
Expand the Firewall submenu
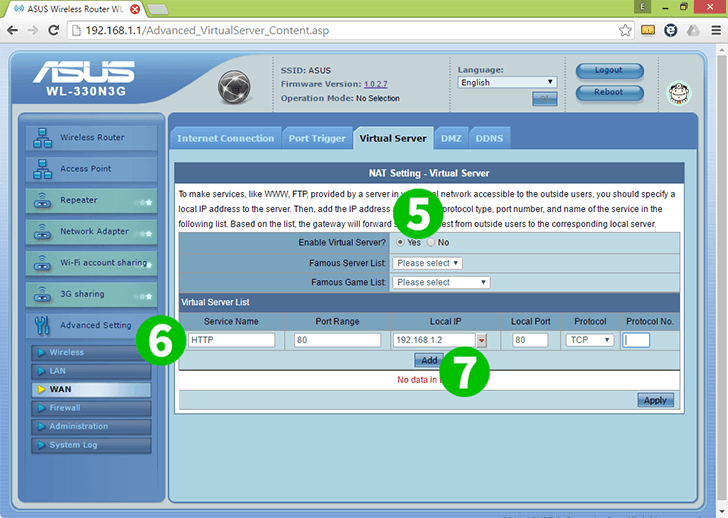coord(91,408)
